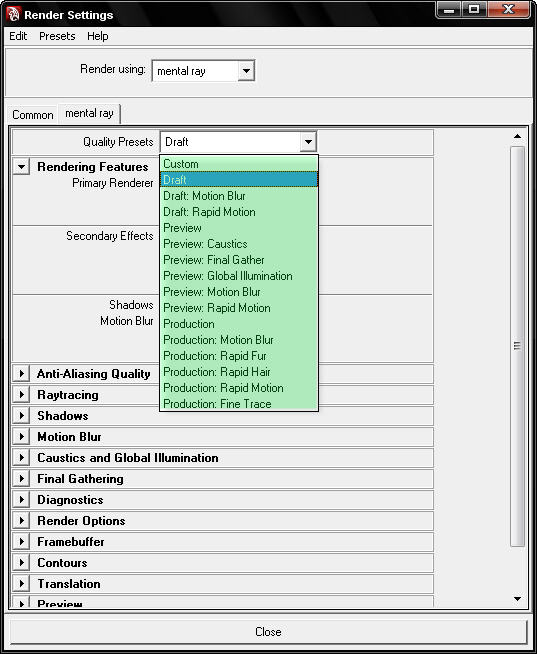Select Custom preset from the list
Viewport: 537px width, 654px height.
click(x=239, y=164)
